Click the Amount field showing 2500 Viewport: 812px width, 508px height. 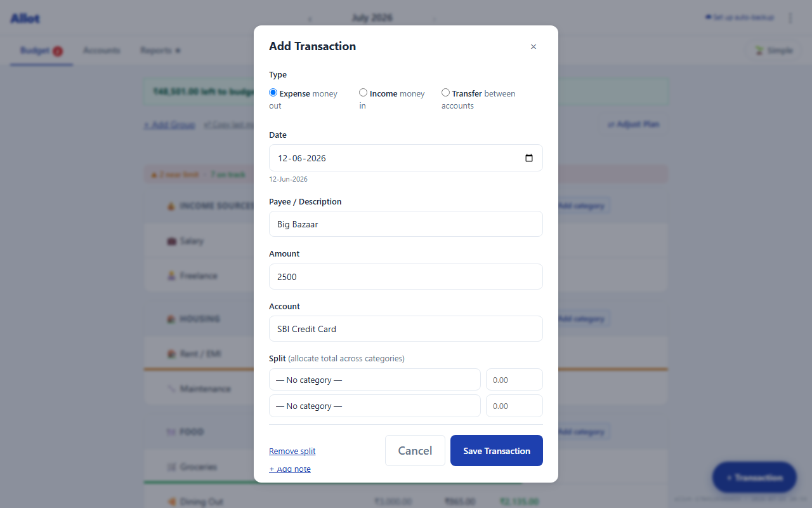[406, 276]
